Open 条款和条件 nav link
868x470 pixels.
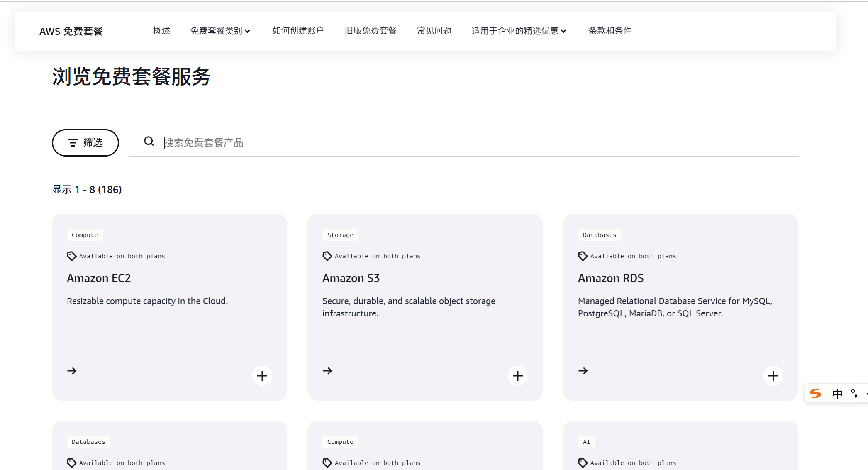pos(610,31)
